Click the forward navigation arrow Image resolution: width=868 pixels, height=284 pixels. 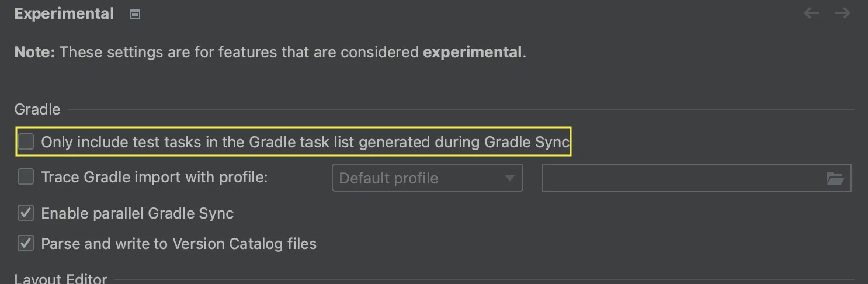[x=842, y=13]
